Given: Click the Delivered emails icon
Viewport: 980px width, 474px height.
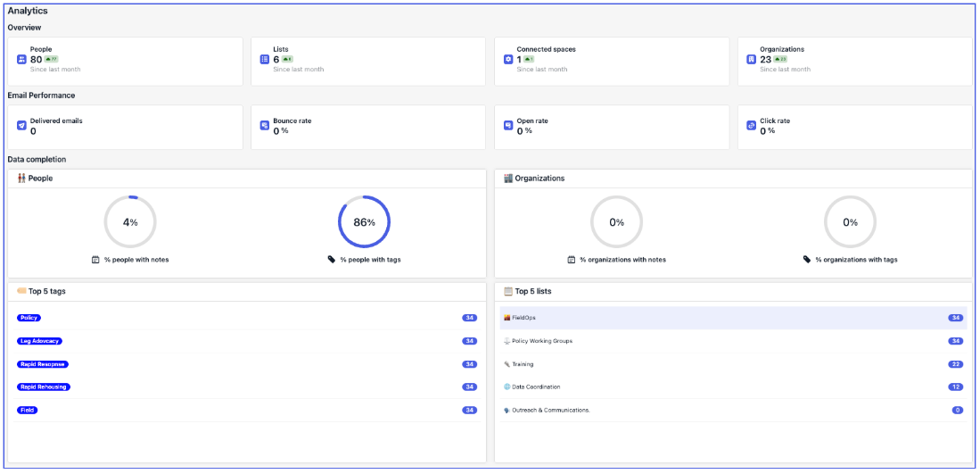Looking at the screenshot, I should (22, 126).
